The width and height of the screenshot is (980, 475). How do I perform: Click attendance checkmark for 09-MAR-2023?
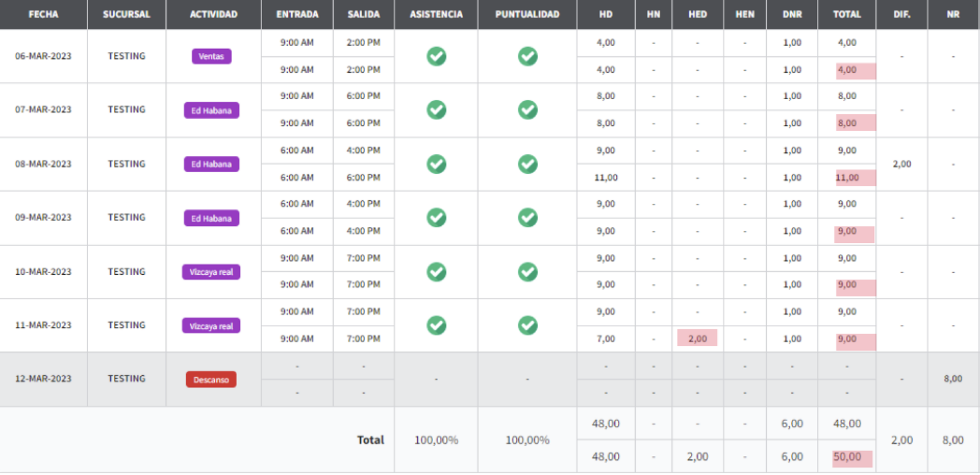pos(436,218)
